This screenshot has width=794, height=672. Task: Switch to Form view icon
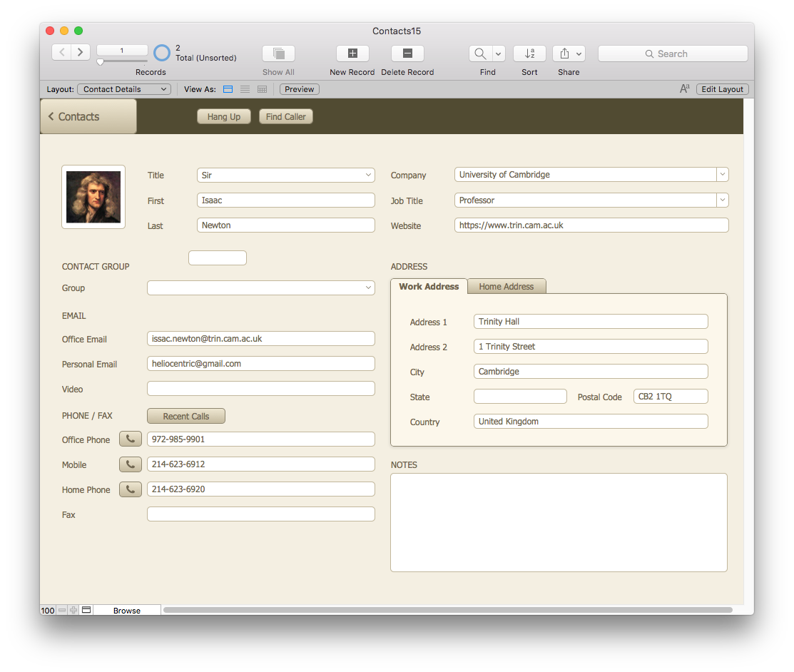pyautogui.click(x=228, y=89)
